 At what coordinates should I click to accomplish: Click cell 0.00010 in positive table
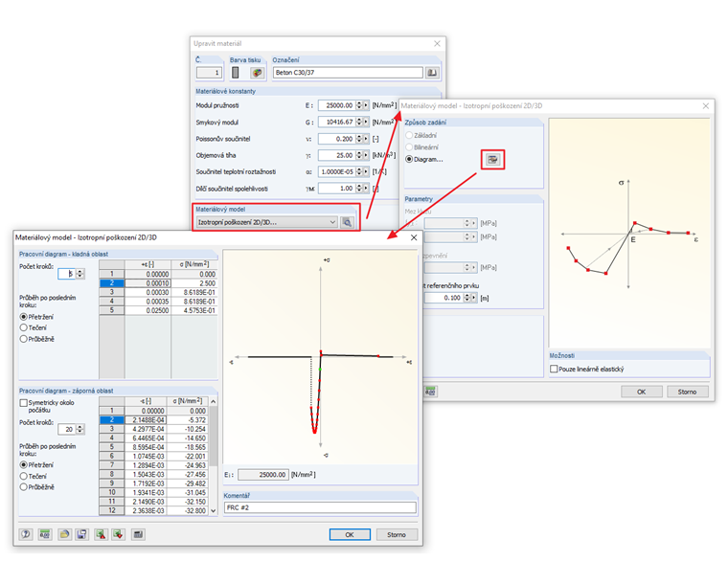[148, 283]
